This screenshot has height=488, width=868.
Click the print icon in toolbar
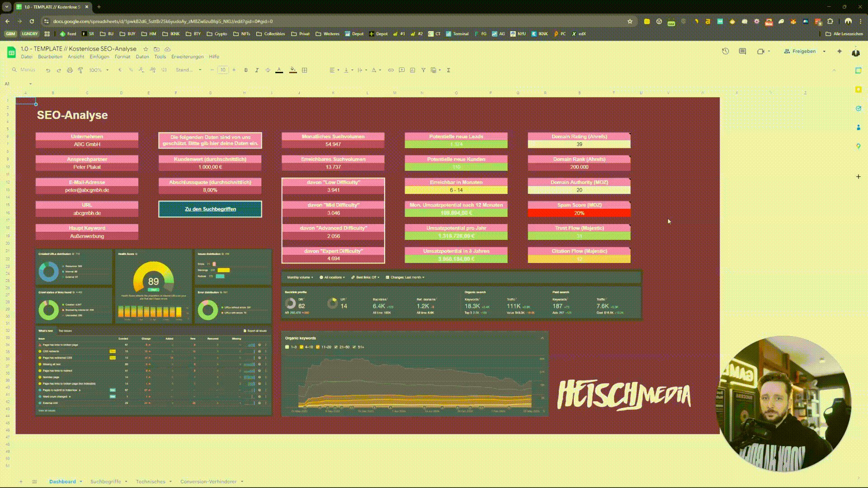[x=70, y=70]
